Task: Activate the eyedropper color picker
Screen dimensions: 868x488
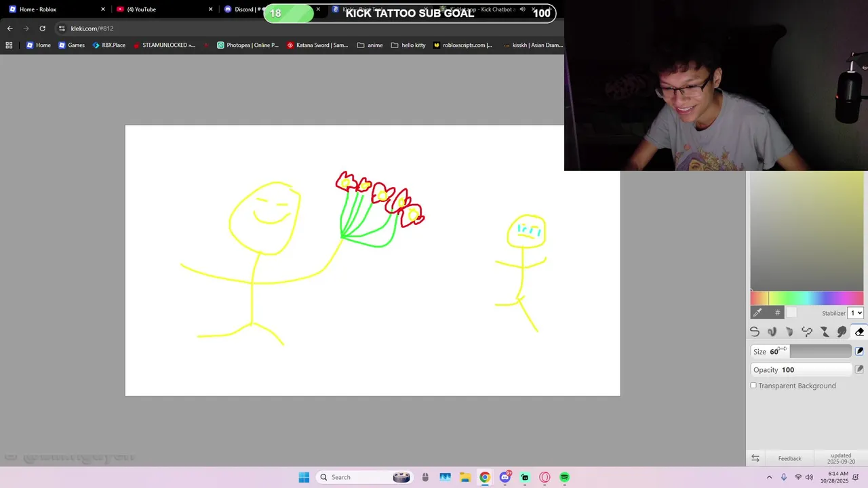Action: 757,312
